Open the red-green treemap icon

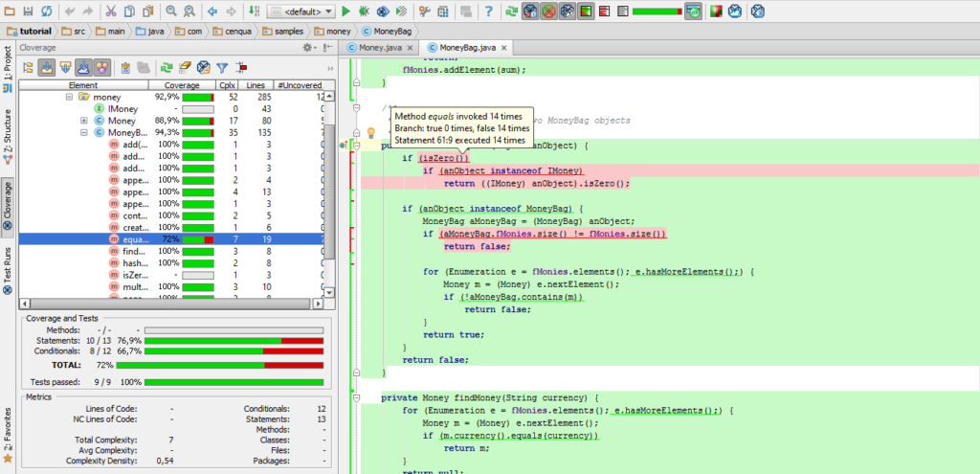[717, 11]
